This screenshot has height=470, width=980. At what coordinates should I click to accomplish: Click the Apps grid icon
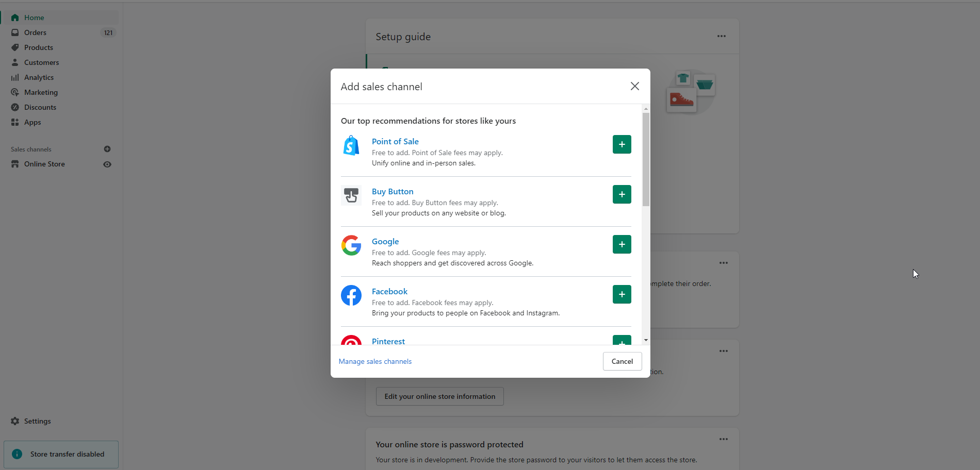tap(15, 122)
